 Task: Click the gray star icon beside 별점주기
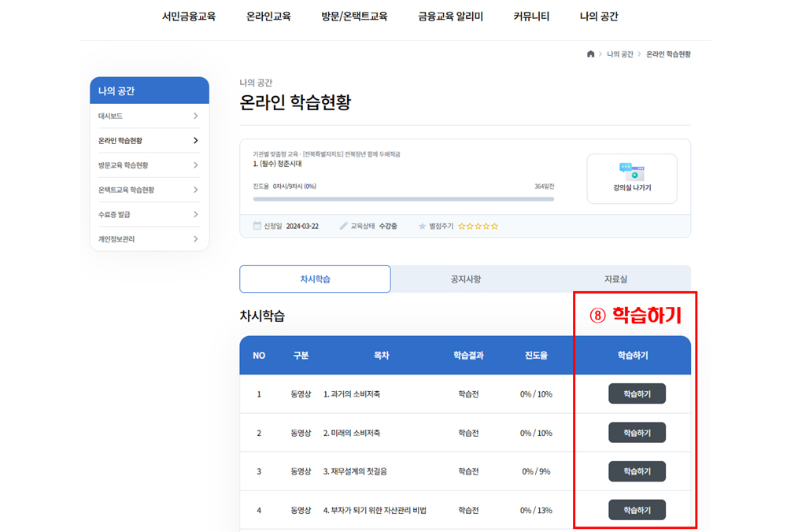coord(422,227)
